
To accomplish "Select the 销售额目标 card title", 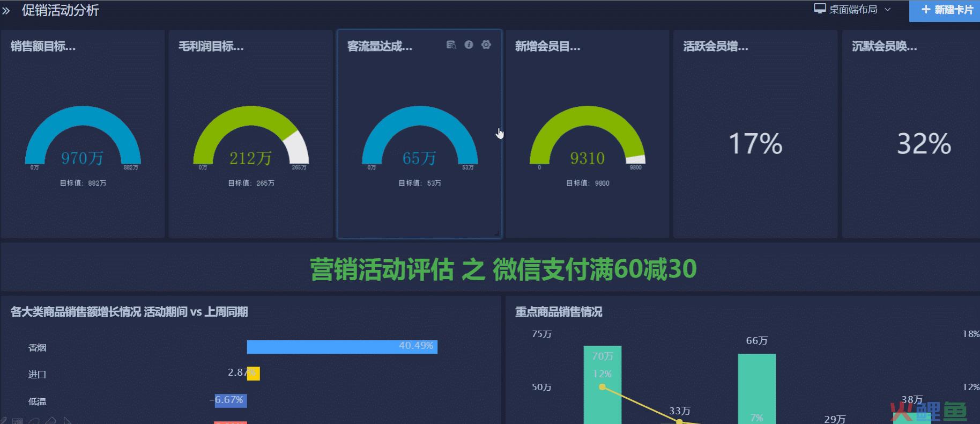I will coord(43,47).
